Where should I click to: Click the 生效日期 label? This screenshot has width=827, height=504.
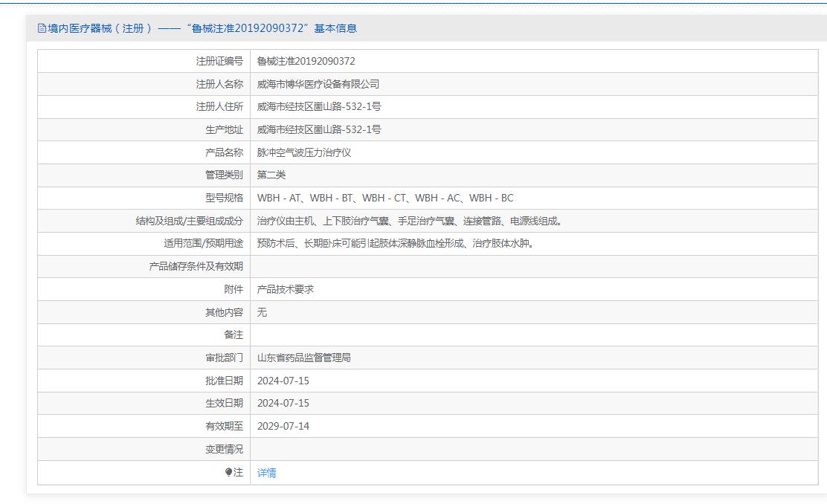point(224,404)
